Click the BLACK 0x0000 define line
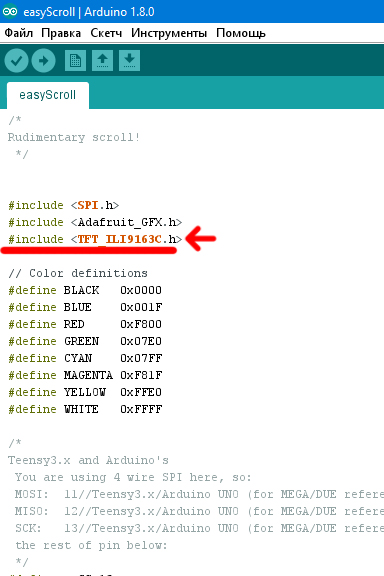Image resolution: width=384 pixels, height=576 pixels. [85, 290]
